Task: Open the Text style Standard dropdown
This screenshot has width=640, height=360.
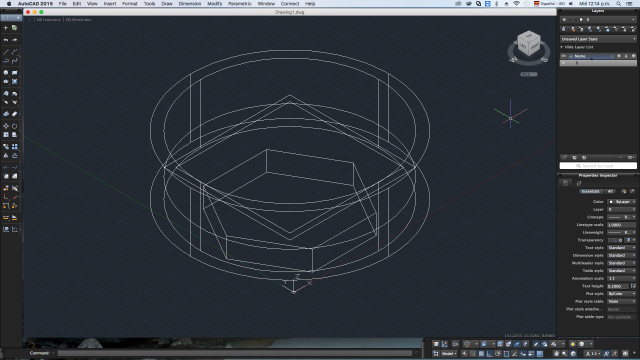Action: [622, 248]
